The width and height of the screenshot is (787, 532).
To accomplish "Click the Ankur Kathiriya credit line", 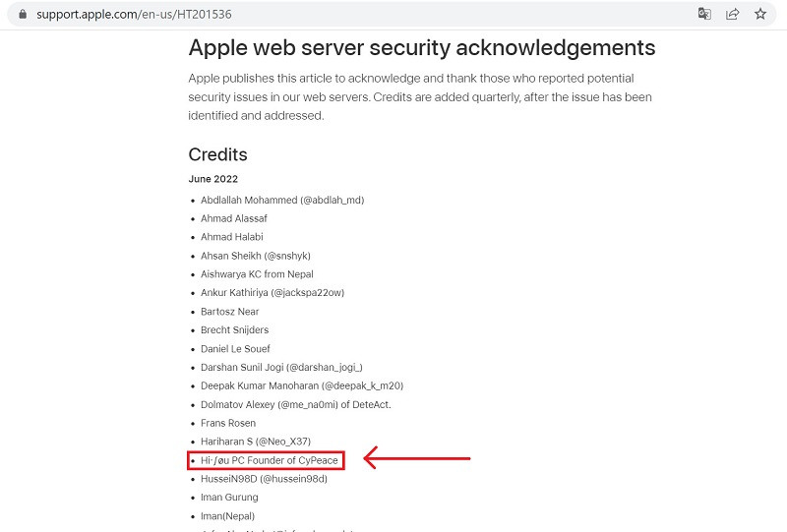I will (x=272, y=293).
